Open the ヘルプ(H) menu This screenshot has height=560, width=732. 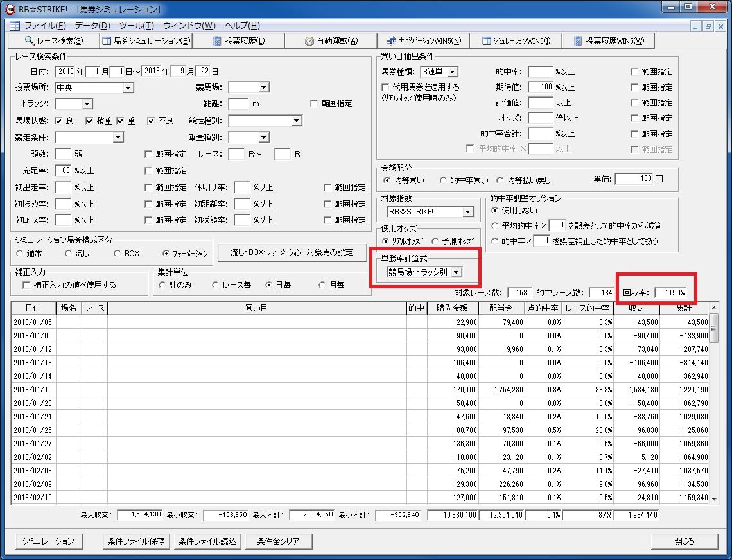242,26
